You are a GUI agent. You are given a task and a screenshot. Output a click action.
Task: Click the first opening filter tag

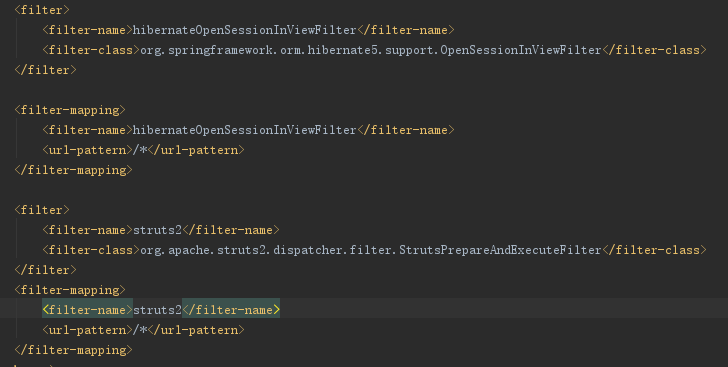click(x=42, y=10)
